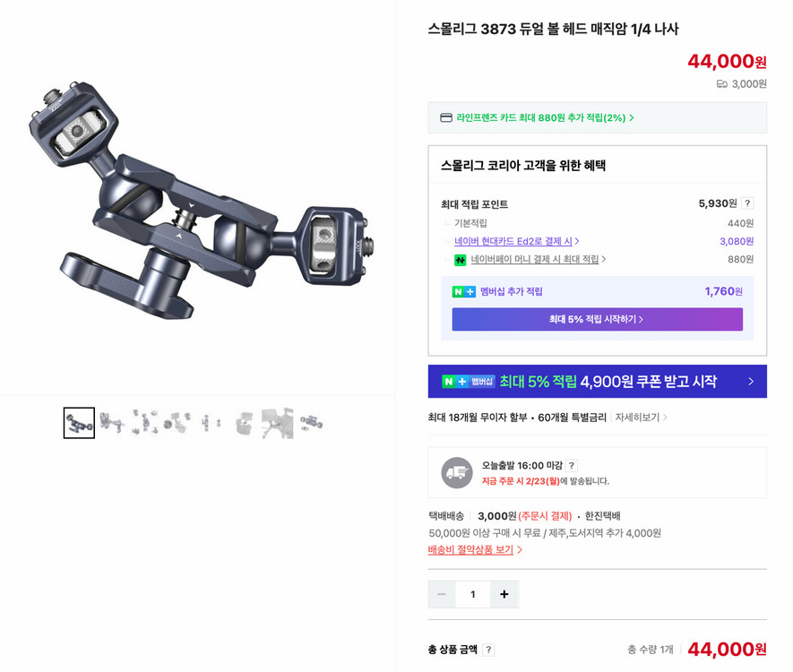
Task: Click the green NaverPay N badge
Action: tap(461, 258)
